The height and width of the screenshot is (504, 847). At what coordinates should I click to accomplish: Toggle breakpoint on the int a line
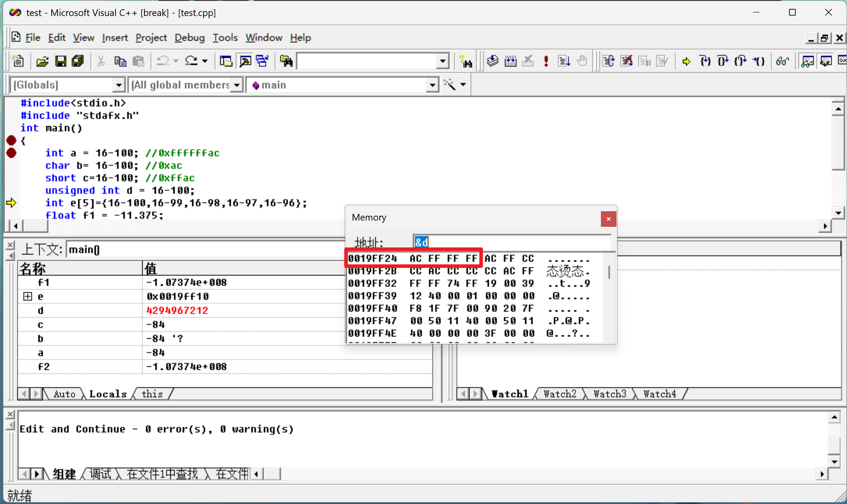(12, 153)
